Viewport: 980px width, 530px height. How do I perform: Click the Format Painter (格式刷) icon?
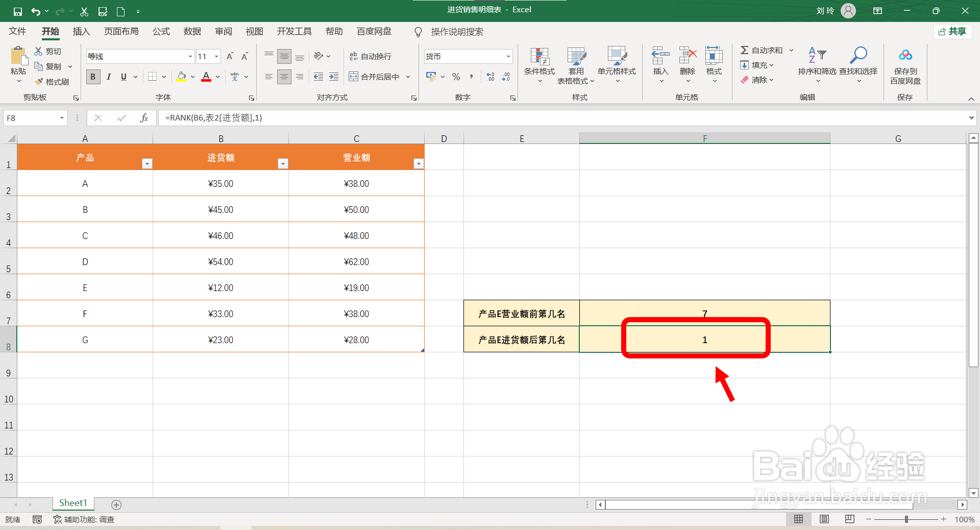[39, 82]
